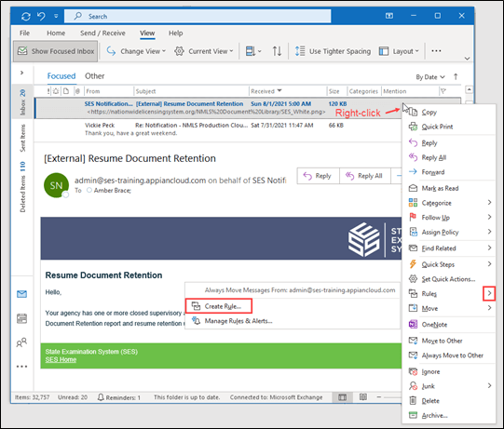Image resolution: width=504 pixels, height=429 pixels.
Task: Switch to Mail view icon
Action: (21, 294)
